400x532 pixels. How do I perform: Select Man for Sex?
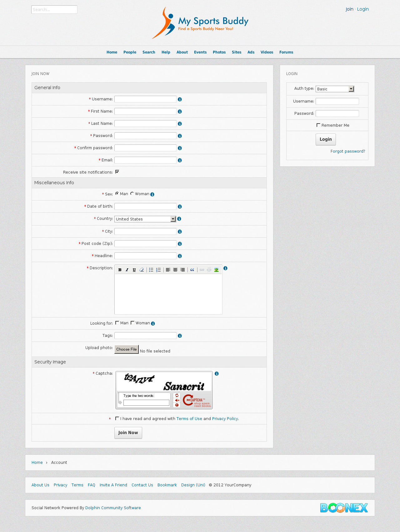point(117,194)
